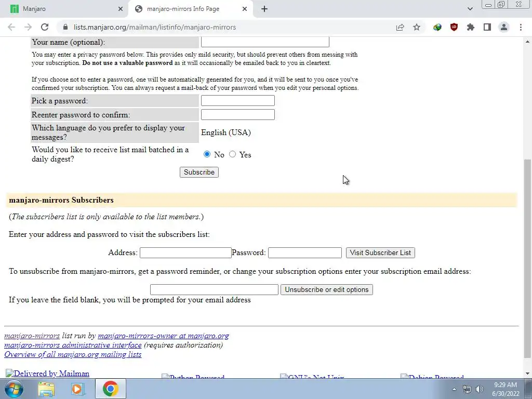Open a new tab with the plus button
The height and width of the screenshot is (399, 532).
click(264, 9)
